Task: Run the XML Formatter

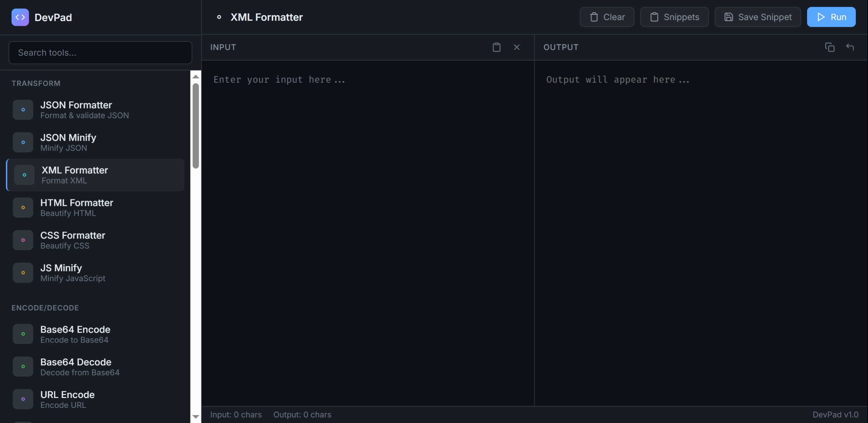Action: (831, 17)
